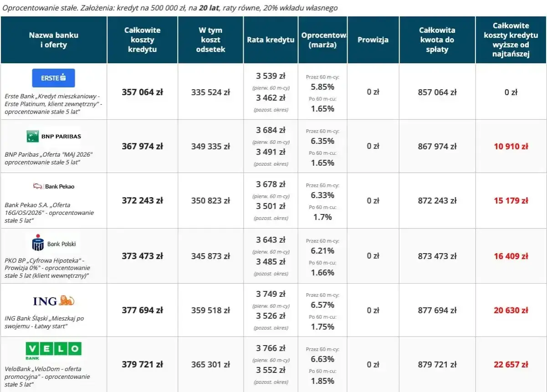Select total cost 357 064 zł
547x392 pixels.
(143, 92)
